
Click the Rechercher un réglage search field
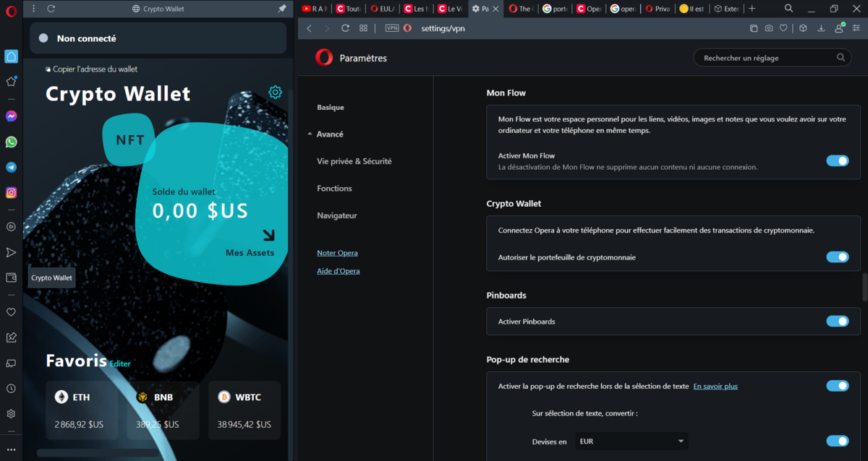tap(773, 58)
